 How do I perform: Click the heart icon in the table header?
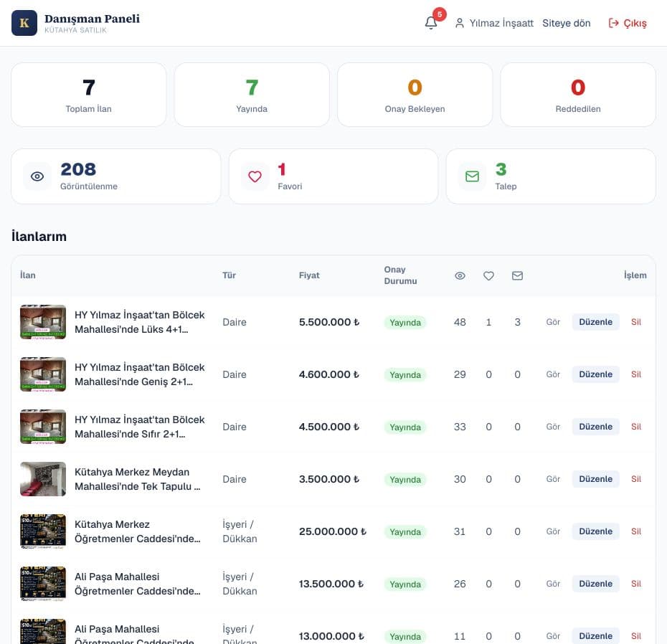(488, 275)
